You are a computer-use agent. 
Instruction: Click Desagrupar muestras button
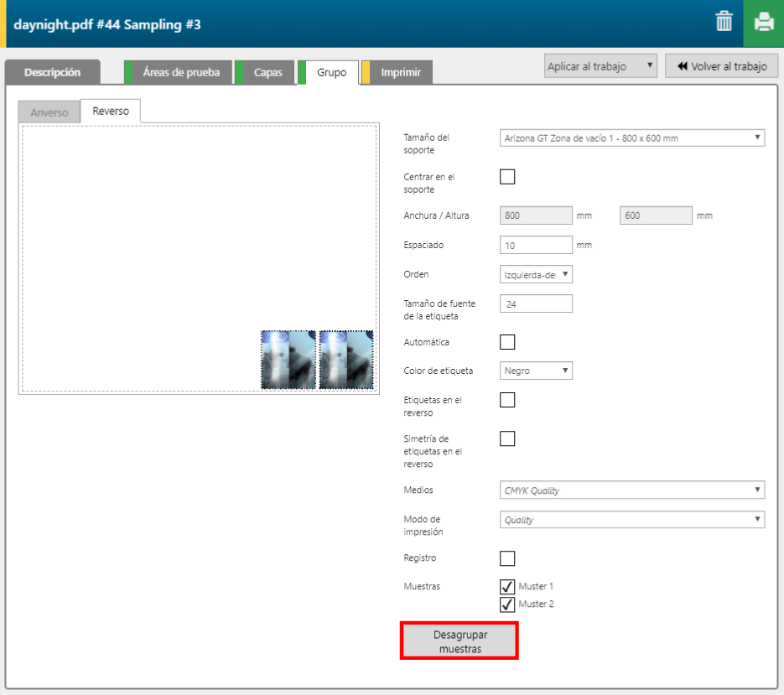459,641
